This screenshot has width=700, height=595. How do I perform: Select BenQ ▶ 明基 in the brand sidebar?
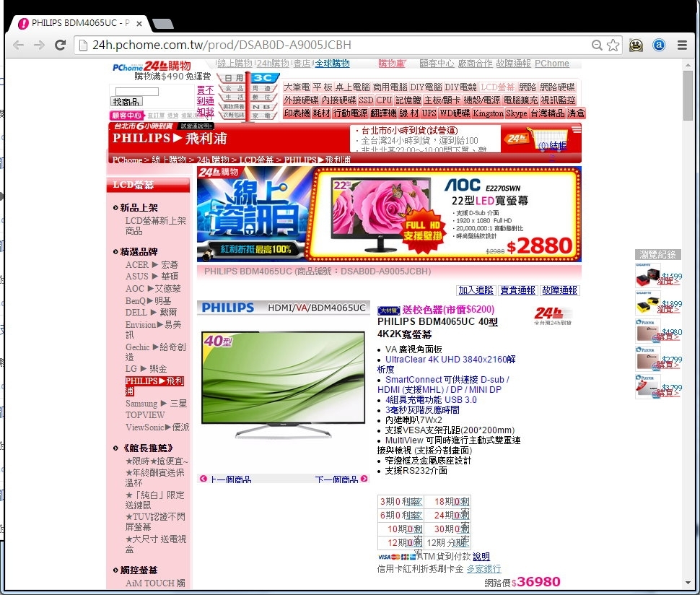tap(148, 300)
